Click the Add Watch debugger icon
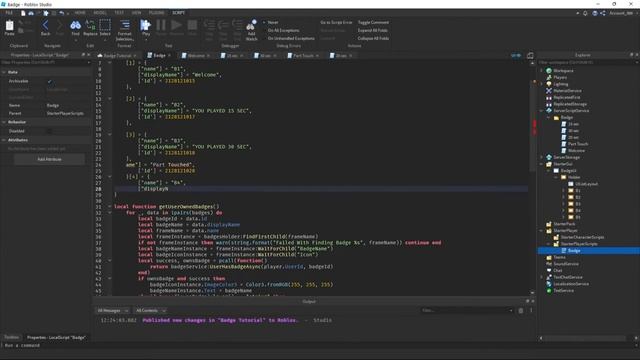The height and width of the screenshot is (360, 640). click(x=251, y=26)
